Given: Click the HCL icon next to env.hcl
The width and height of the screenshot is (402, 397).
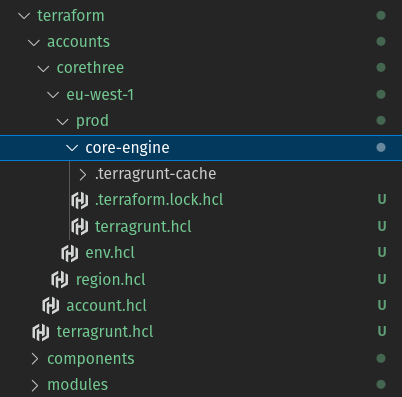Looking at the screenshot, I should [x=70, y=253].
